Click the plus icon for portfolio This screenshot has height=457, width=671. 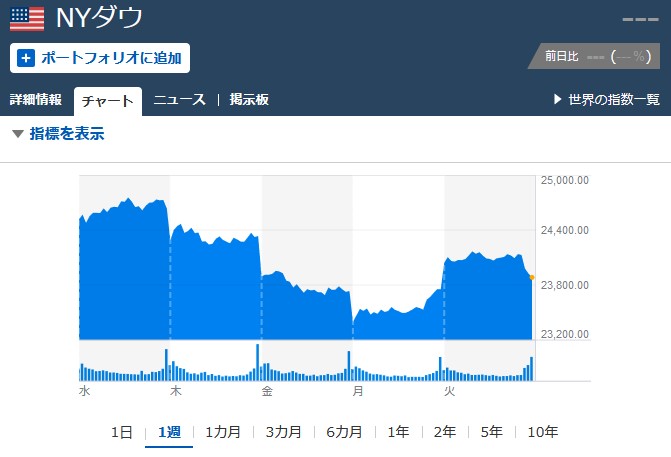point(26,58)
